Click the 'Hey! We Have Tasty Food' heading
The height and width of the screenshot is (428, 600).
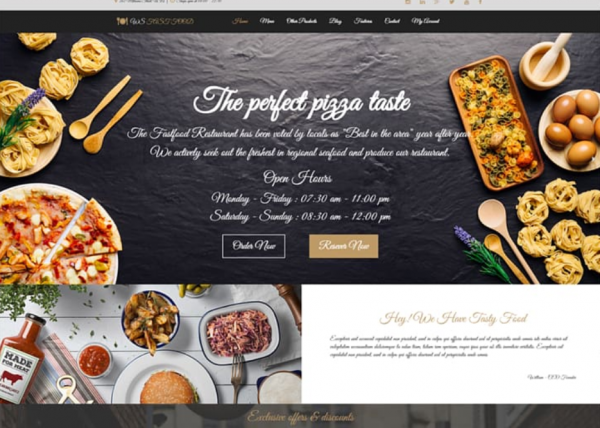pos(454,319)
